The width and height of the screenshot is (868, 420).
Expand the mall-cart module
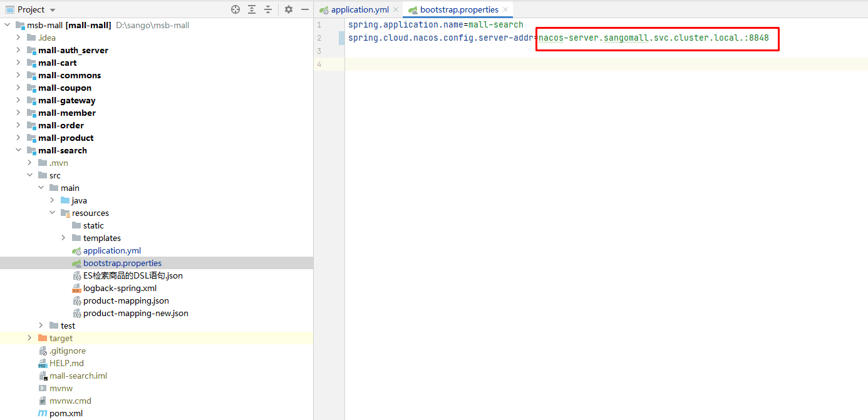click(19, 63)
